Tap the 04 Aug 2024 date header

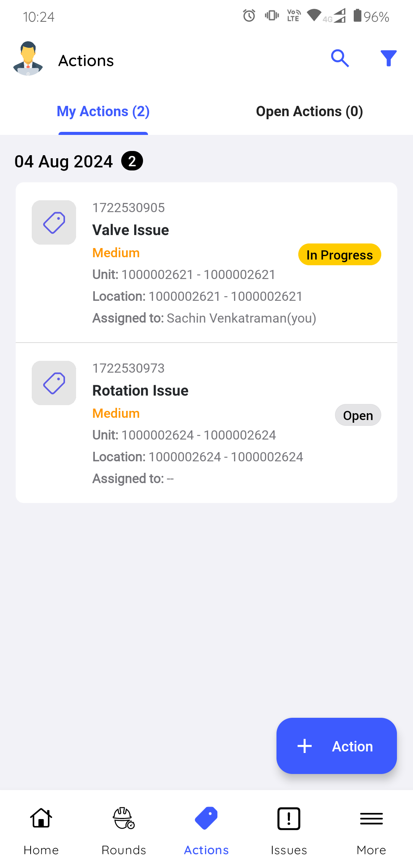click(x=64, y=161)
